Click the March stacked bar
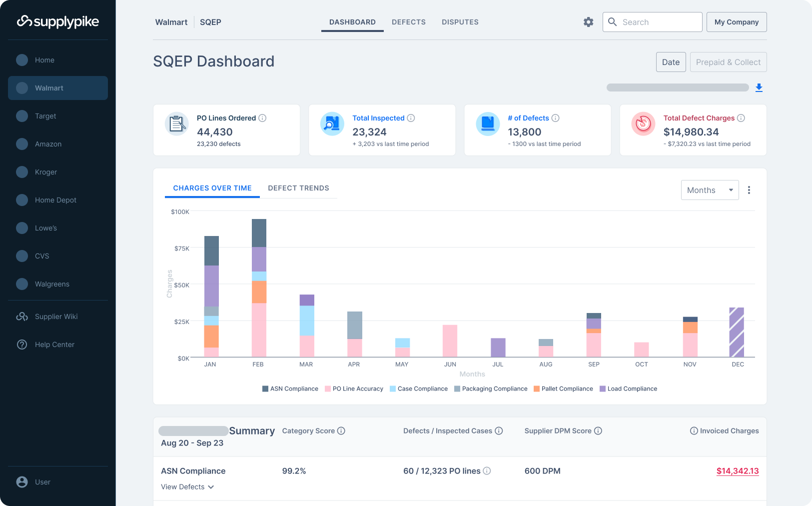The image size is (812, 506). click(x=307, y=325)
